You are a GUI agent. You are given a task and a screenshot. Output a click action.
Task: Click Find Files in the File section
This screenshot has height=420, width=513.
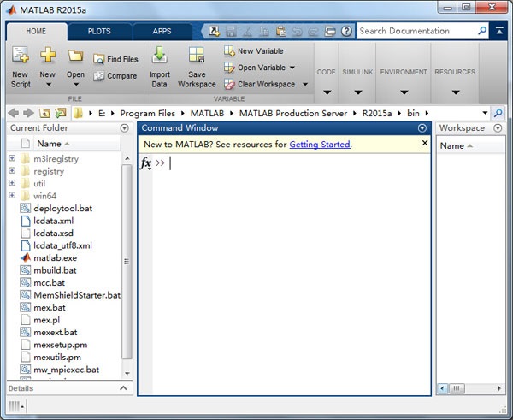pyautogui.click(x=115, y=59)
